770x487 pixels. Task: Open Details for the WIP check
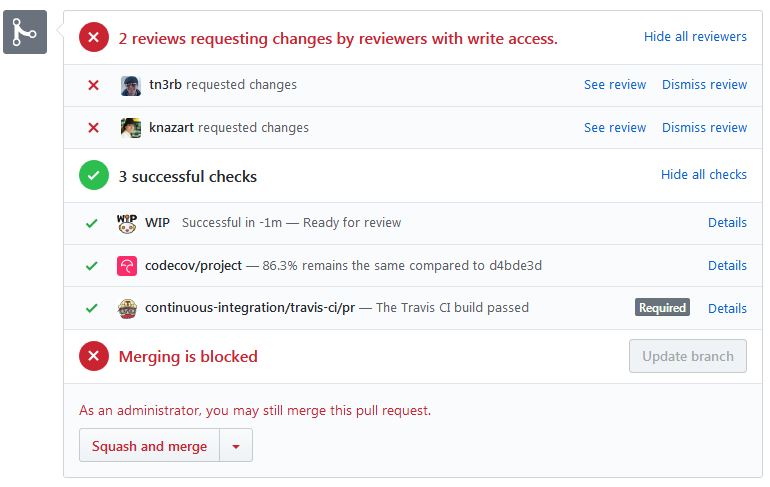(x=727, y=223)
